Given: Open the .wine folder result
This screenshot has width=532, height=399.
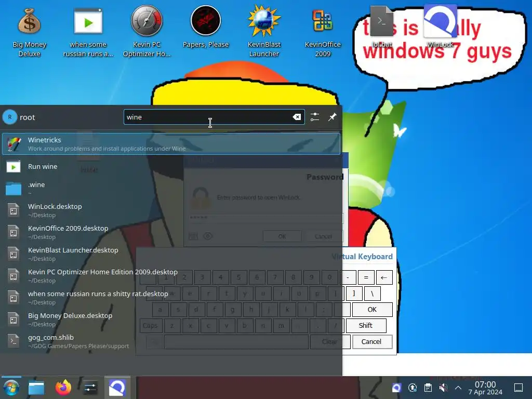Looking at the screenshot, I should coord(171,188).
